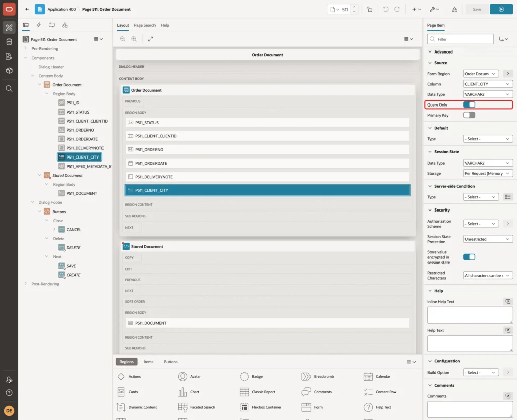This screenshot has height=420, width=517.
Task: Go back with the left arrow
Action: (x=27, y=9)
